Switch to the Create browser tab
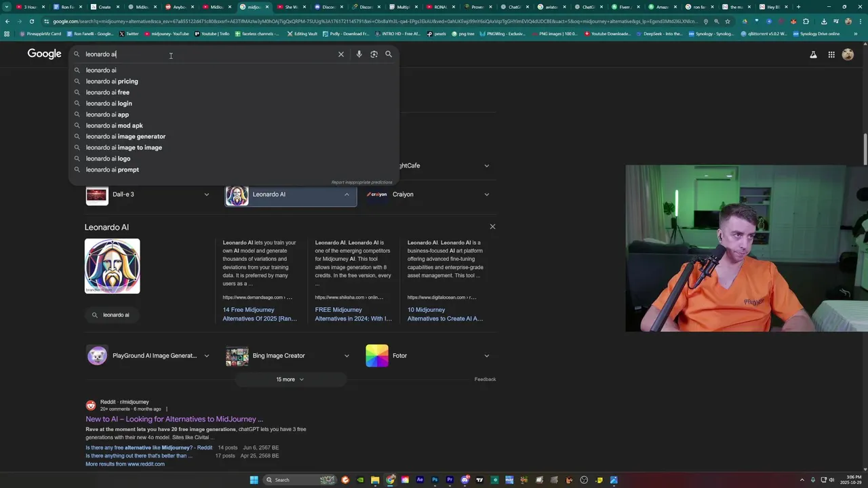This screenshot has width=868, height=488. (105, 7)
